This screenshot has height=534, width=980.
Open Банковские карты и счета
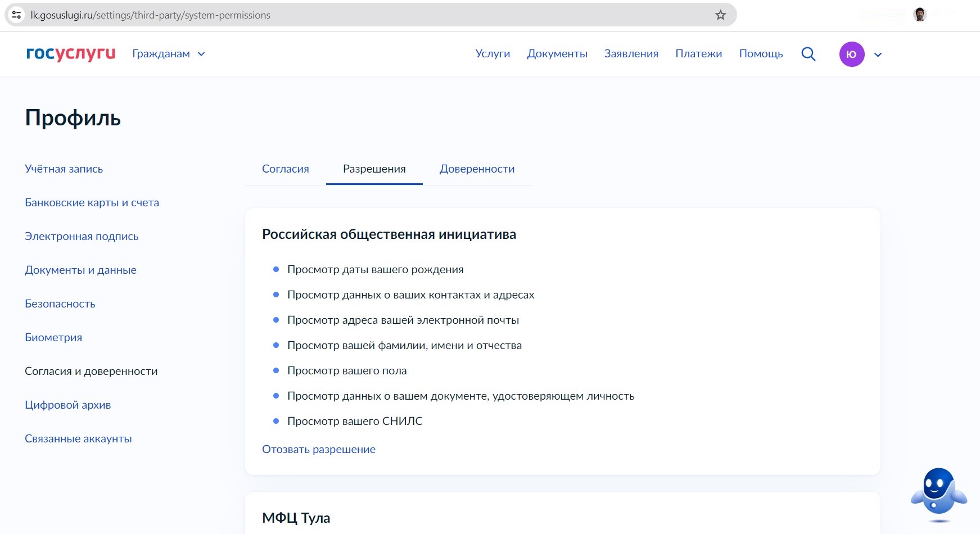click(92, 202)
